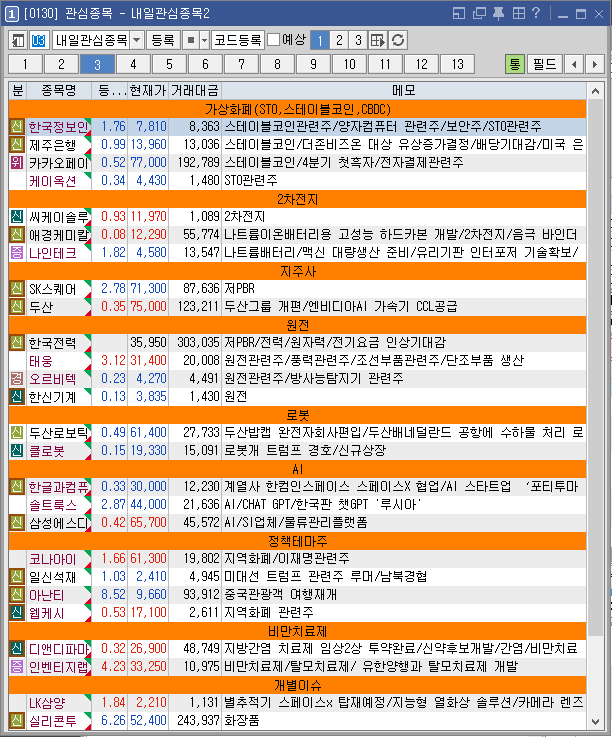This screenshot has height=737, width=612.
Task: Switch to group tab 13
Action: tap(457, 64)
